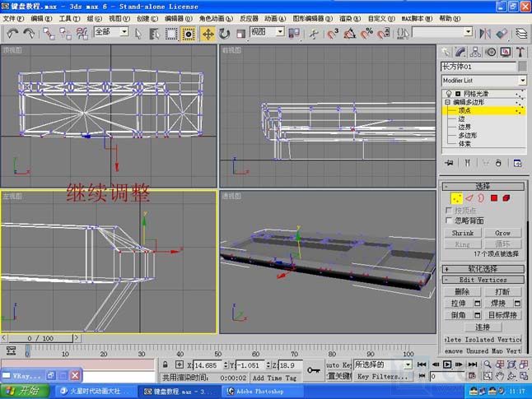Open the 文件 menu
Screen dimensions: 532x399
[x=13, y=18]
